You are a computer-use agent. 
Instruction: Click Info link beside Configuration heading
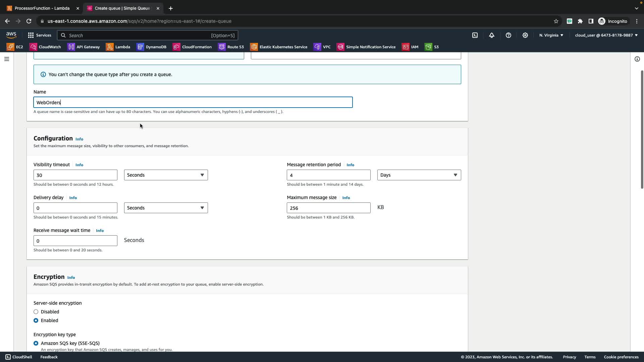(79, 139)
